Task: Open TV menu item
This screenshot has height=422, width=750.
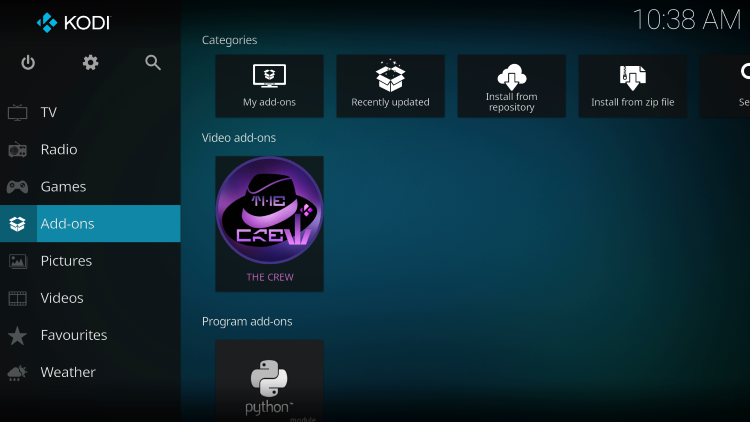Action: pyautogui.click(x=90, y=112)
